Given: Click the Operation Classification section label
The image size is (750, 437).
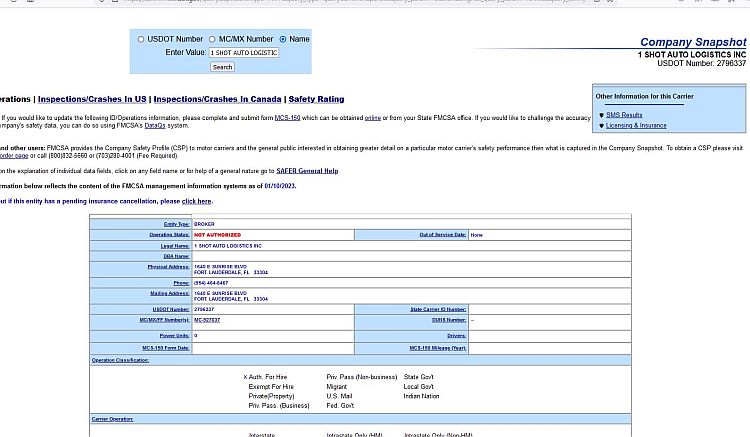Looking at the screenshot, I should click(120, 360).
